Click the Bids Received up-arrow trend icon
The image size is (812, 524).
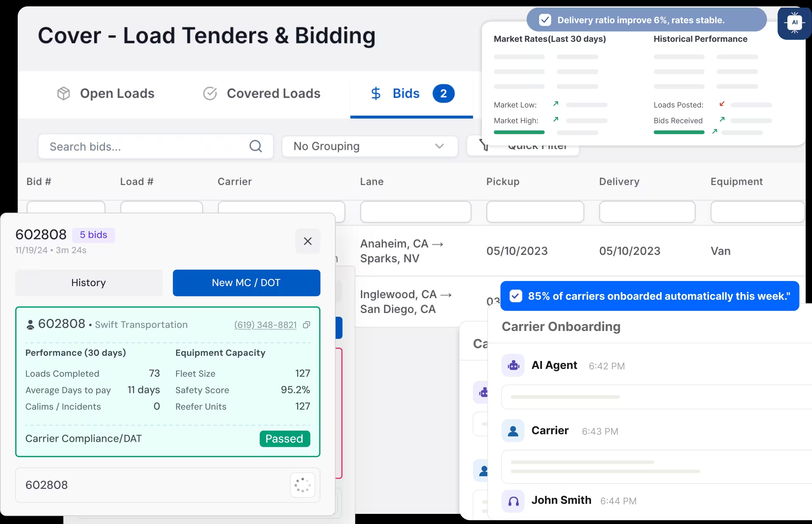point(722,119)
